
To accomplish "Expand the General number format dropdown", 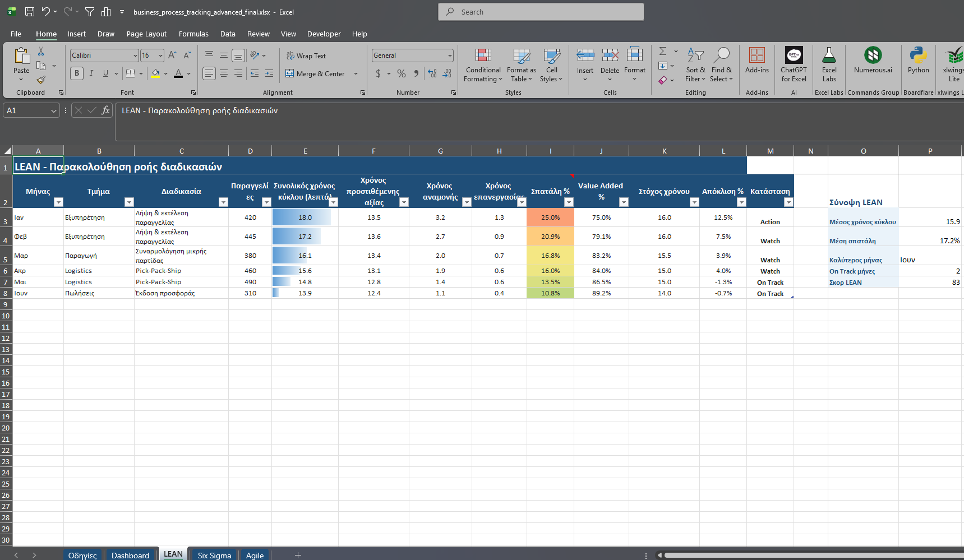I will pyautogui.click(x=450, y=55).
